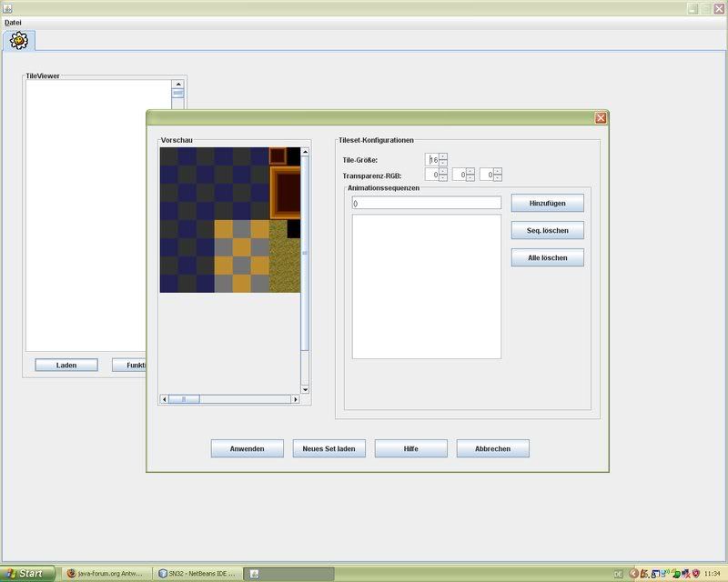Click the Alle löschen button
The height and width of the screenshot is (582, 728).
pyautogui.click(x=548, y=258)
